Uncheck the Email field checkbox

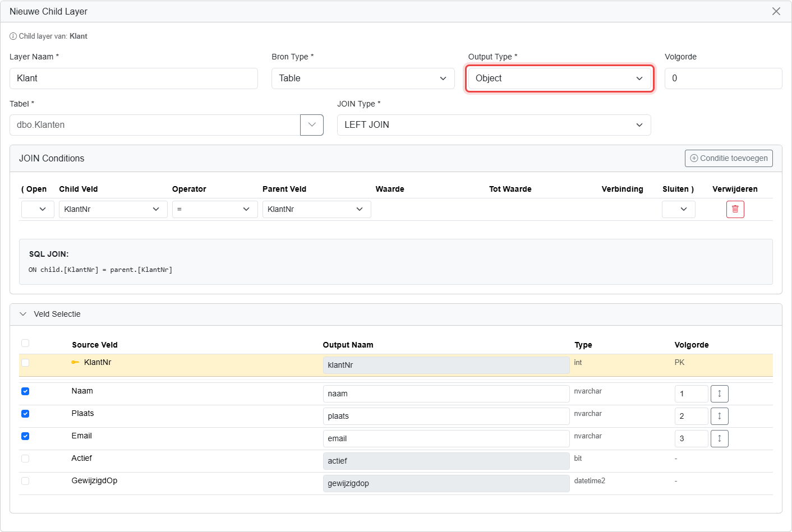(25, 436)
